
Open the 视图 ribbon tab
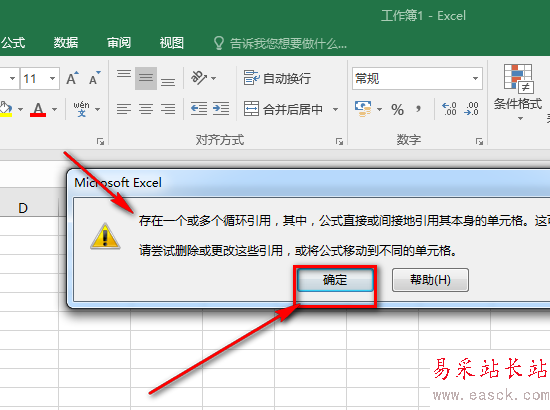point(172,43)
